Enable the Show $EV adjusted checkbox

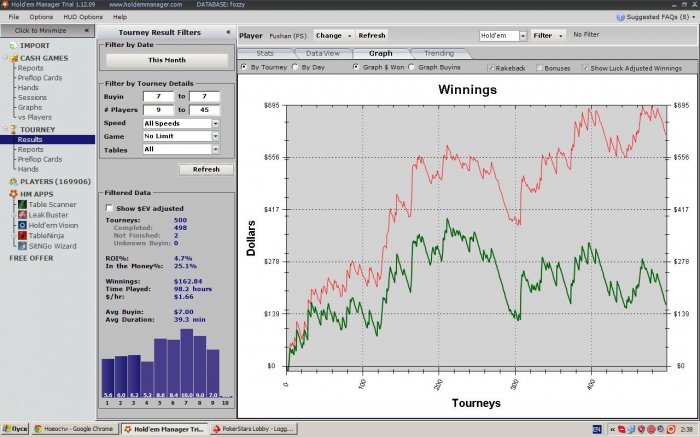point(108,208)
